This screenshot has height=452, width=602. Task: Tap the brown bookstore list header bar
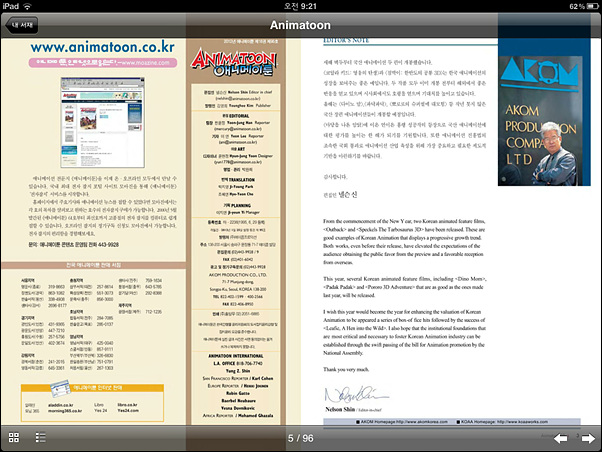coord(94,265)
